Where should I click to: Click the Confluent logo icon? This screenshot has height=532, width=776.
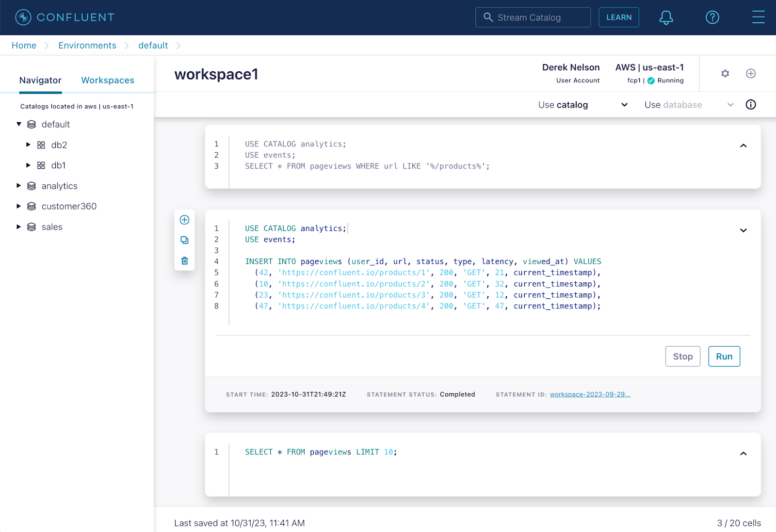coord(23,17)
